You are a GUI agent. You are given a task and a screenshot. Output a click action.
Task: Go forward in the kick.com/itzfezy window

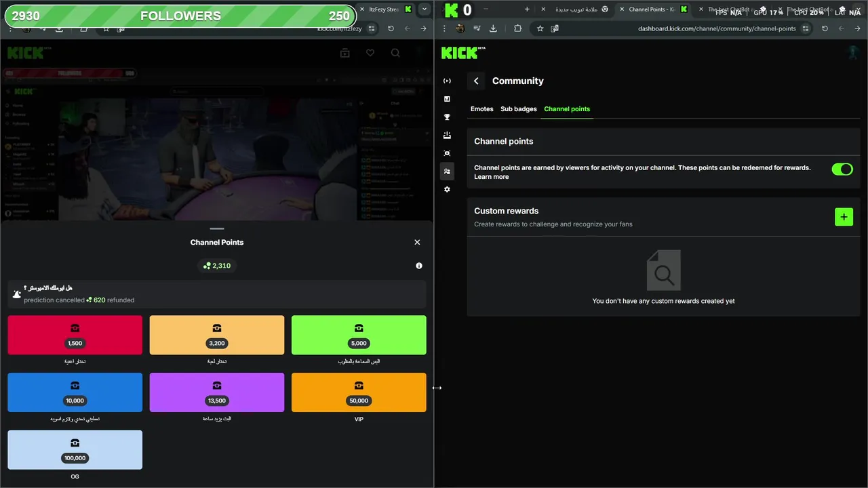coord(423,28)
